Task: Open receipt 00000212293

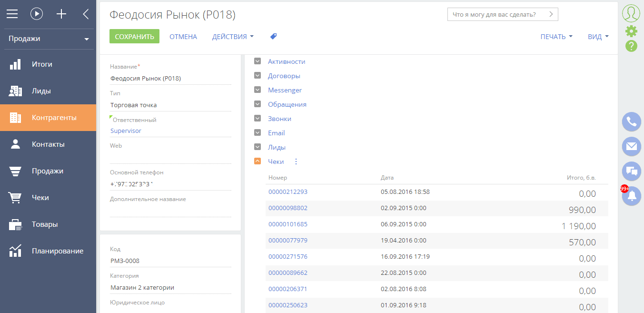Action: (x=288, y=192)
